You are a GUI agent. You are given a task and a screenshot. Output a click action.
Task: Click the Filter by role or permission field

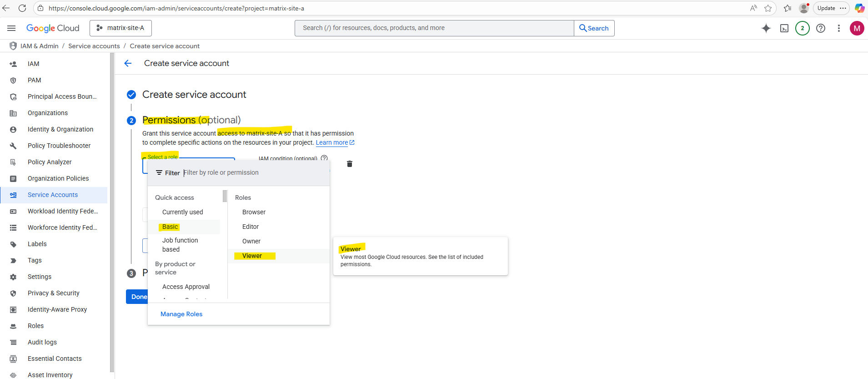tap(255, 173)
